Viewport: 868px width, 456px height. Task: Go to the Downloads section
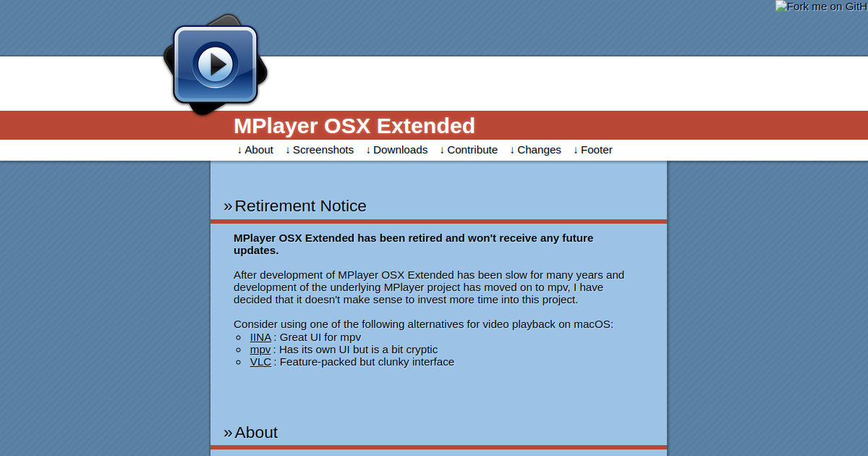click(x=396, y=150)
